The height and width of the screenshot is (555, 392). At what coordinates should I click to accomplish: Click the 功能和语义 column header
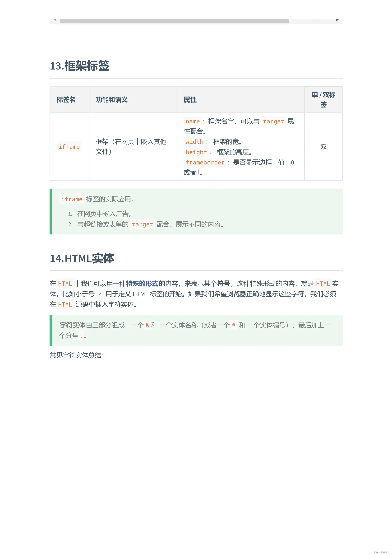pos(112,100)
